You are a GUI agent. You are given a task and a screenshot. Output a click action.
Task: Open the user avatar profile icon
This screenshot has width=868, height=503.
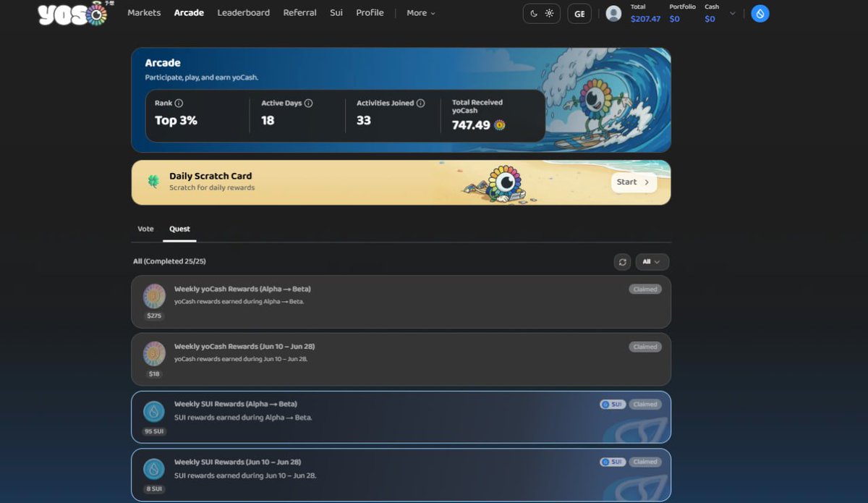(613, 14)
